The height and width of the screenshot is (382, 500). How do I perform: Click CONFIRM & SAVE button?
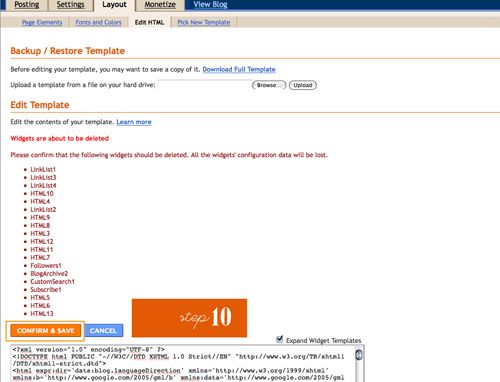(45, 331)
